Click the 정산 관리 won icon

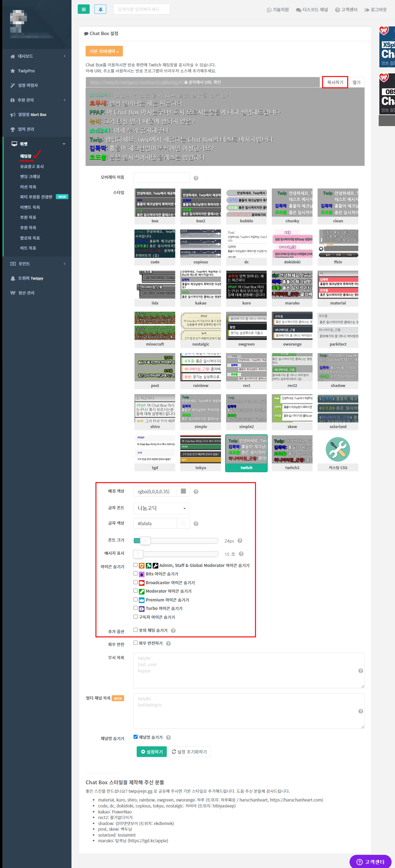13,293
